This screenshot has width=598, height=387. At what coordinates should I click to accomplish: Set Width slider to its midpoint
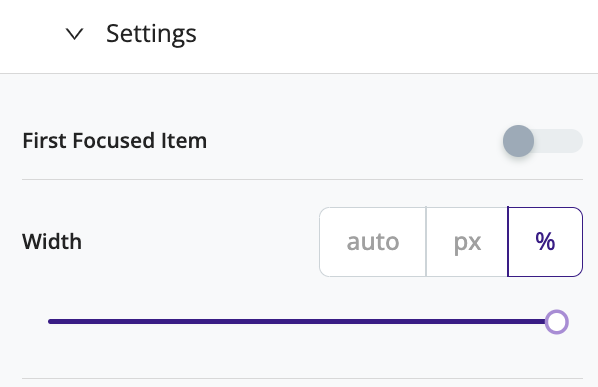[302, 322]
